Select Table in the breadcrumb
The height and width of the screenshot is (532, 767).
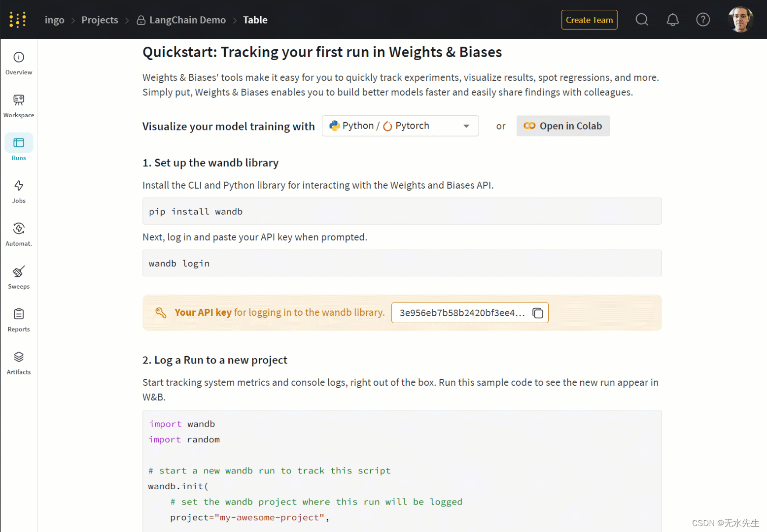pyautogui.click(x=255, y=20)
